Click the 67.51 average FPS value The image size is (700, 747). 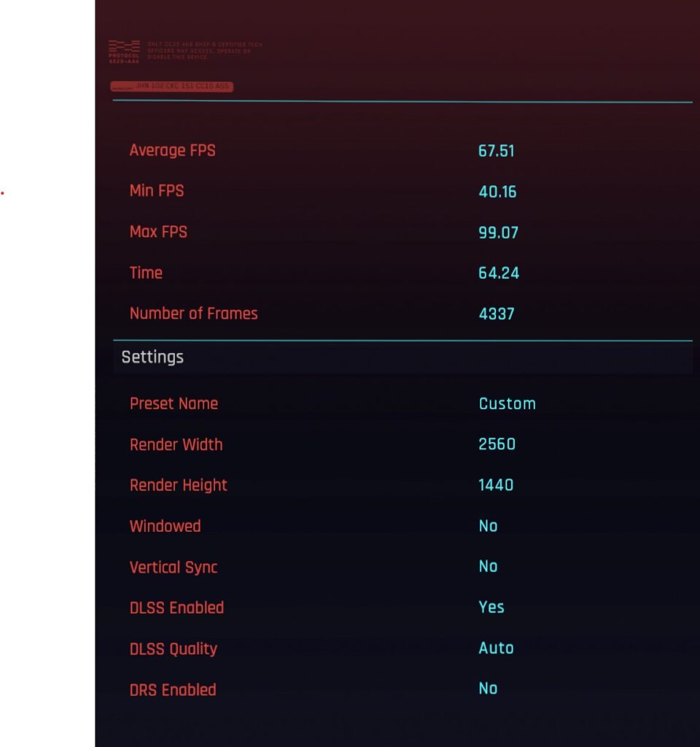[x=497, y=151]
